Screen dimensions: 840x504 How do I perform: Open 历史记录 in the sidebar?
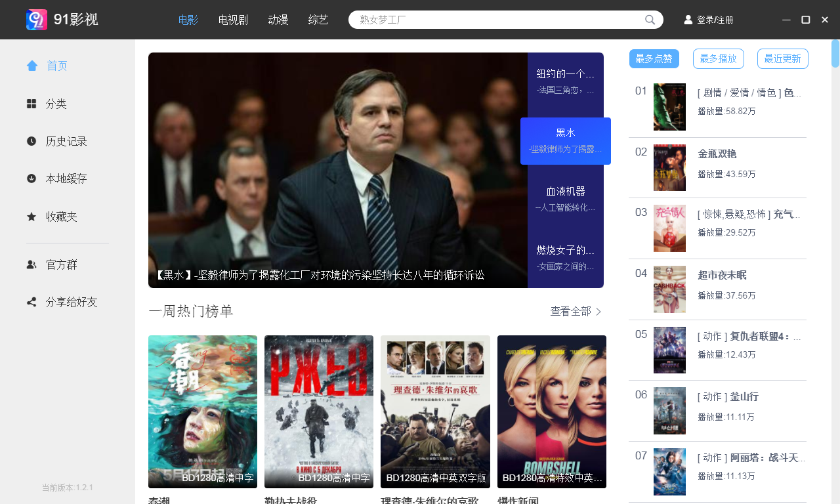click(68, 141)
